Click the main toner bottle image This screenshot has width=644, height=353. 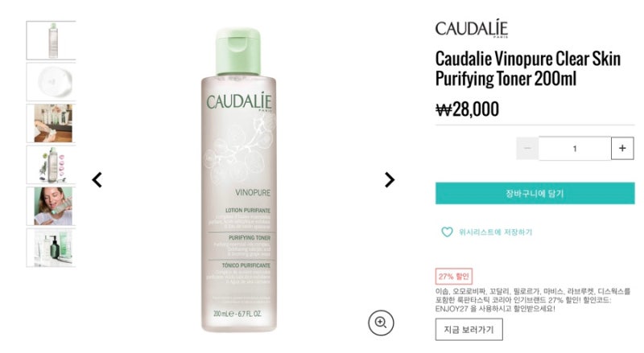[238, 180]
